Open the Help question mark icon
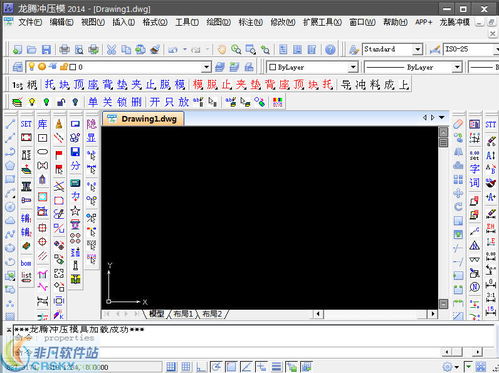The image size is (499, 373). [x=330, y=50]
